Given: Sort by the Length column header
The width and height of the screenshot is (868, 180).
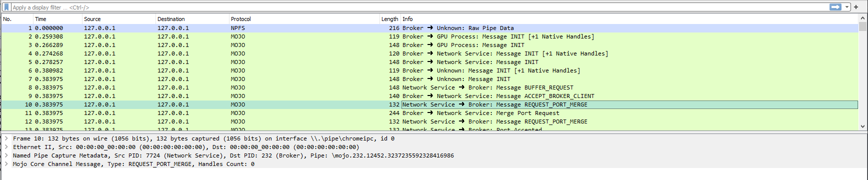Looking at the screenshot, I should coord(390,19).
